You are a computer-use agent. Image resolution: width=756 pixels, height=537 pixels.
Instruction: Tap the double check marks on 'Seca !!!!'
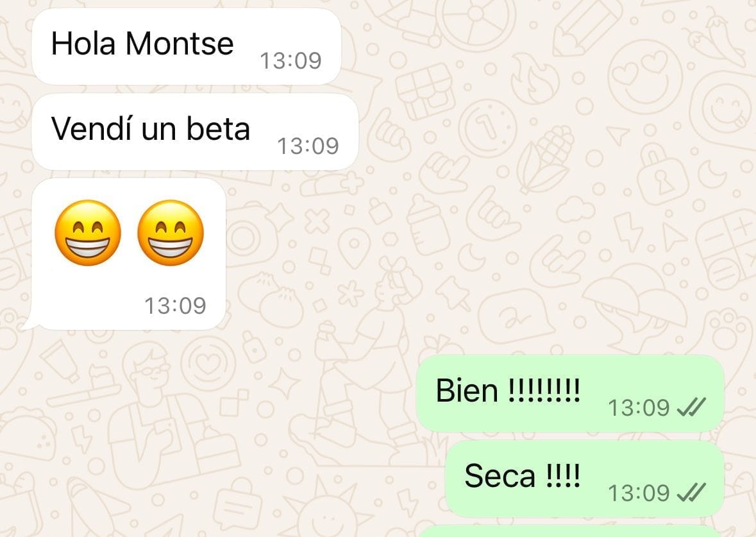(x=691, y=493)
